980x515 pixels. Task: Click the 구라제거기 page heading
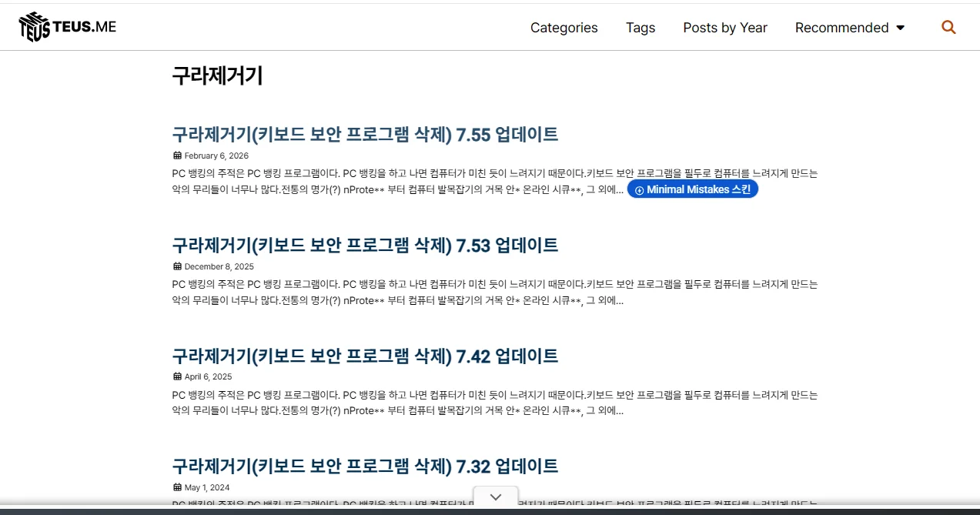217,75
